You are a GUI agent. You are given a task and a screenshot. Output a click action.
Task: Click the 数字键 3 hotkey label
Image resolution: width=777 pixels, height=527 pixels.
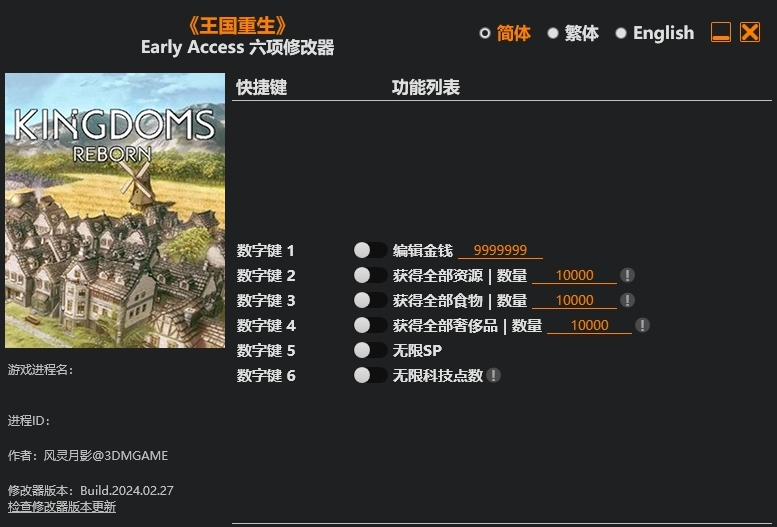[x=266, y=301]
